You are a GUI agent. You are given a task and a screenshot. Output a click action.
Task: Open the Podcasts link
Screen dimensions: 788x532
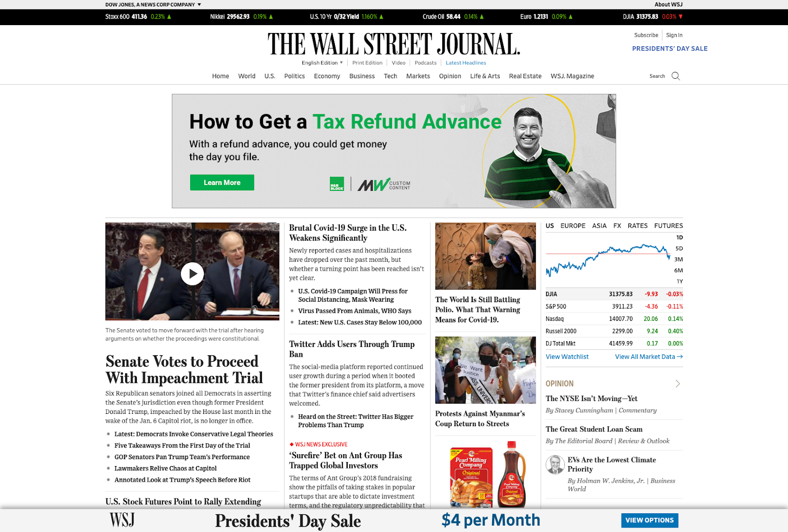(426, 63)
